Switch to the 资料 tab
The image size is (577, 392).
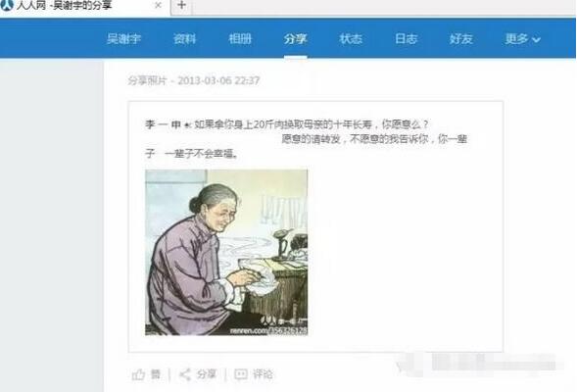185,38
